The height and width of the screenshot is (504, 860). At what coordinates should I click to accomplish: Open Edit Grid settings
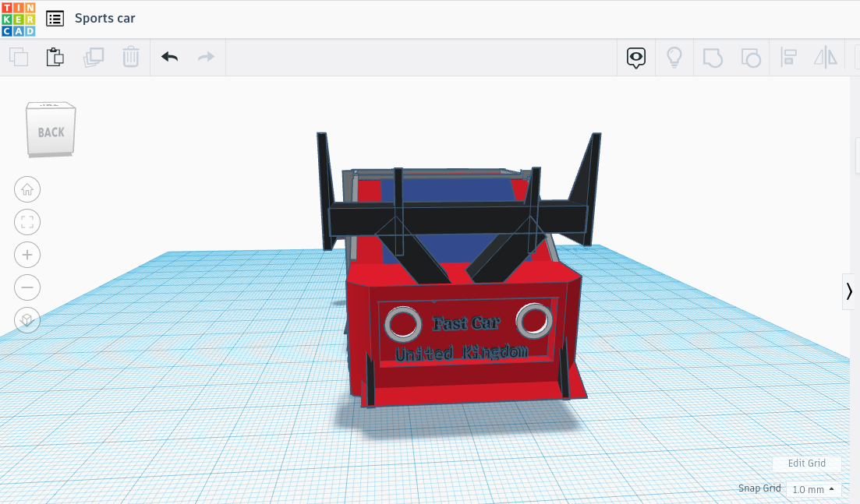click(806, 463)
